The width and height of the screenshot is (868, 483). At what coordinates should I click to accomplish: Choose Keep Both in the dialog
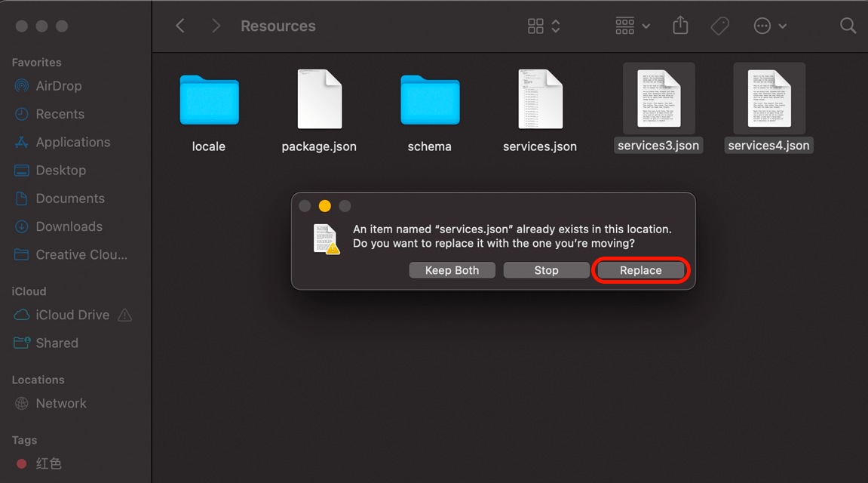[452, 270]
